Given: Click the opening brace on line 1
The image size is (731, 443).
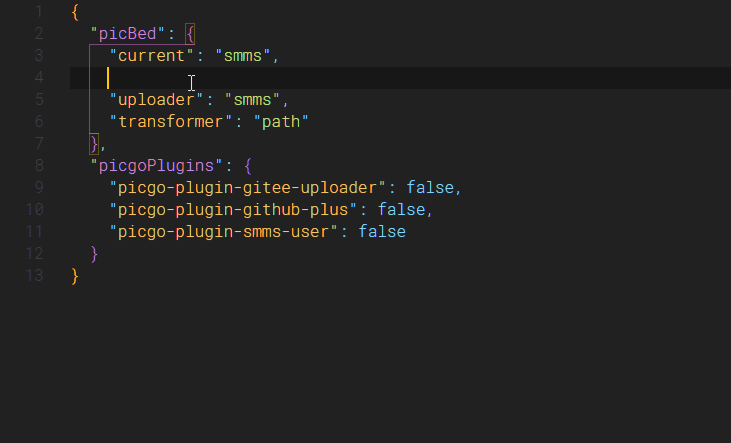Looking at the screenshot, I should coord(75,12).
